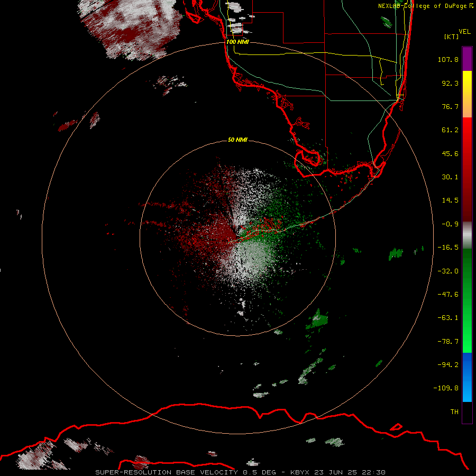
Task: Click the 30.1 velocity scale value
Action: pyautogui.click(x=450, y=177)
